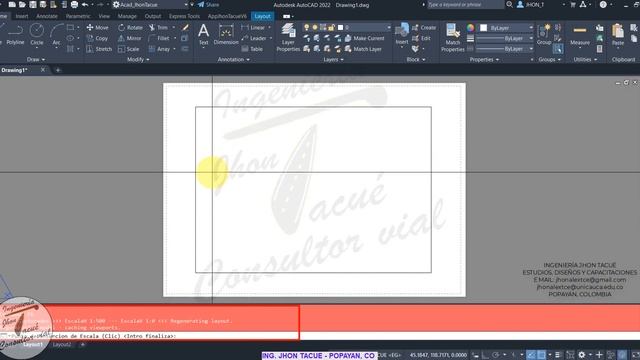Select the Circle tool
Viewport: 640px width, 360px height.
[x=37, y=35]
